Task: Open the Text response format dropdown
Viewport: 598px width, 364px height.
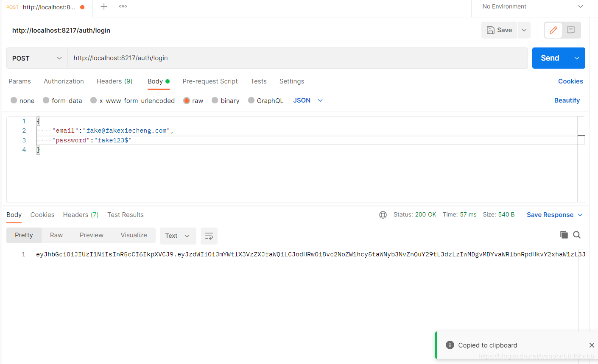Action: tap(178, 236)
